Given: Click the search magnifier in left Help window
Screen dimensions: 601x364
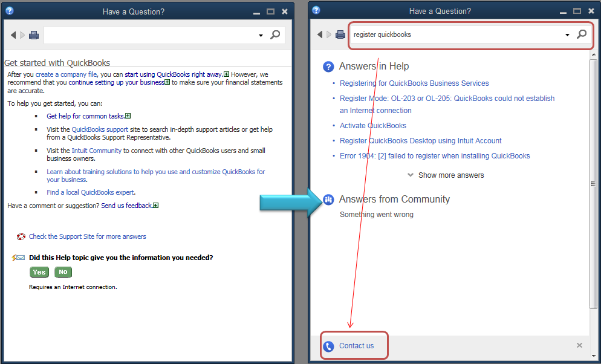Looking at the screenshot, I should [x=275, y=35].
